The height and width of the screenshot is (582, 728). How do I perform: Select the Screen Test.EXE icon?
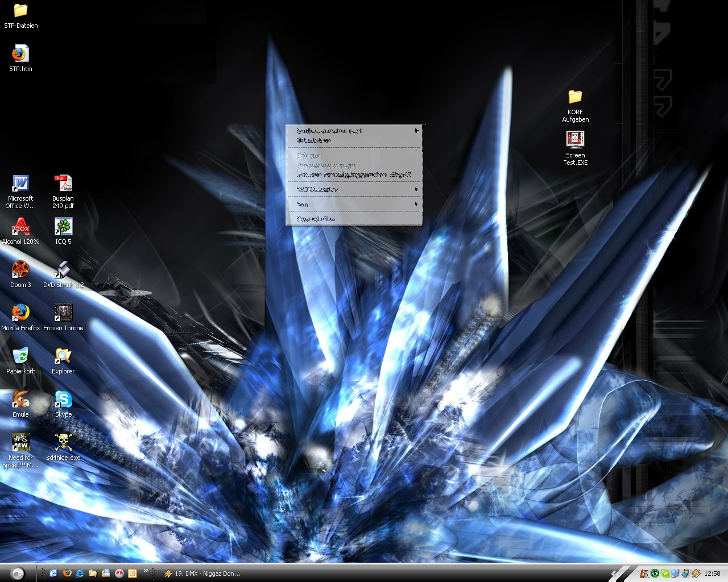click(575, 140)
